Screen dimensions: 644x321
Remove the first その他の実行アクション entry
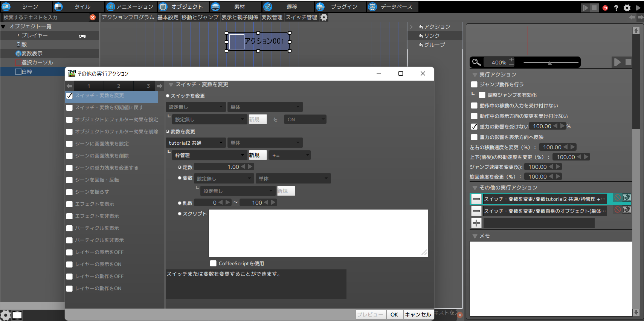pos(476,199)
